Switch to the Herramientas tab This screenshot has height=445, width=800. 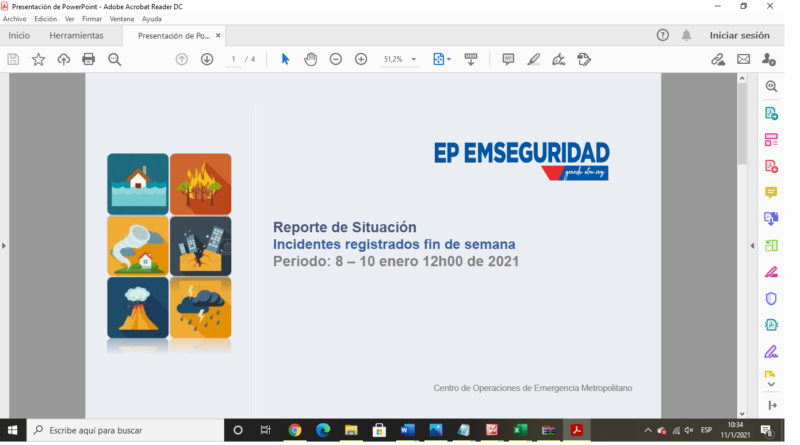tap(76, 35)
